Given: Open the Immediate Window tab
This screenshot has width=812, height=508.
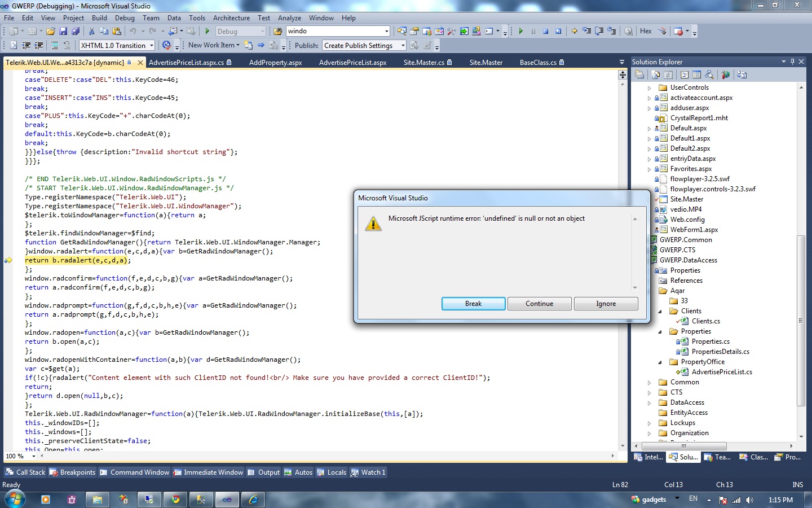Looking at the screenshot, I should click(208, 472).
